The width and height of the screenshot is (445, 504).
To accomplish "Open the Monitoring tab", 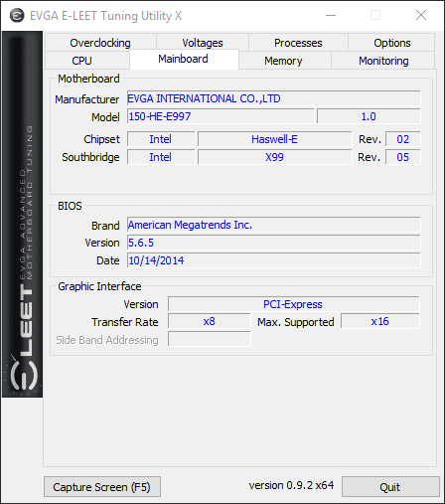I will pyautogui.click(x=383, y=61).
